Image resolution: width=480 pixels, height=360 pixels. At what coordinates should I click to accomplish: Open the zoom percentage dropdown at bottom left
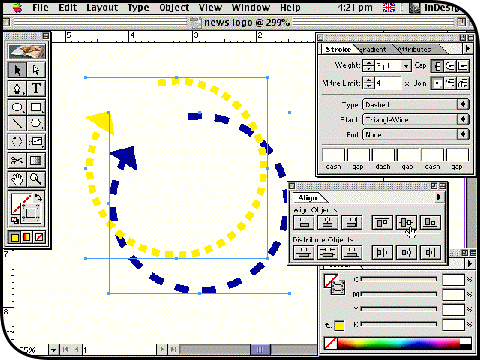(54, 350)
